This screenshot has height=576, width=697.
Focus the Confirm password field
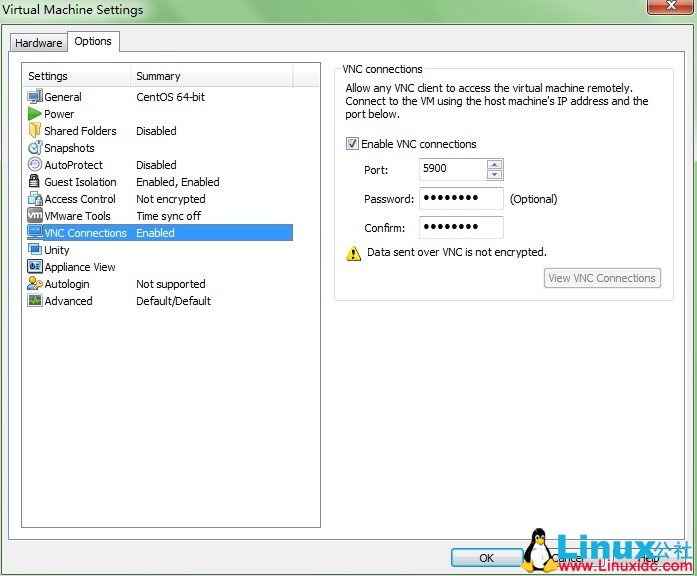coord(461,228)
